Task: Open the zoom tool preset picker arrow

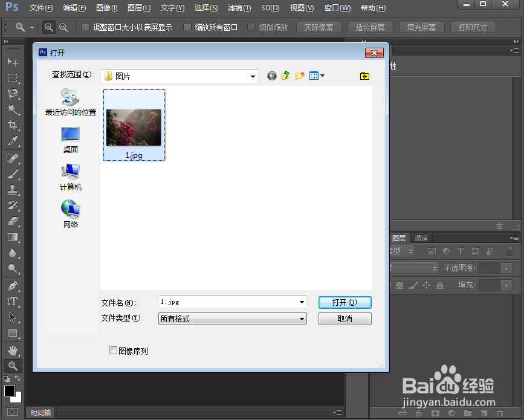Action: 32,27
